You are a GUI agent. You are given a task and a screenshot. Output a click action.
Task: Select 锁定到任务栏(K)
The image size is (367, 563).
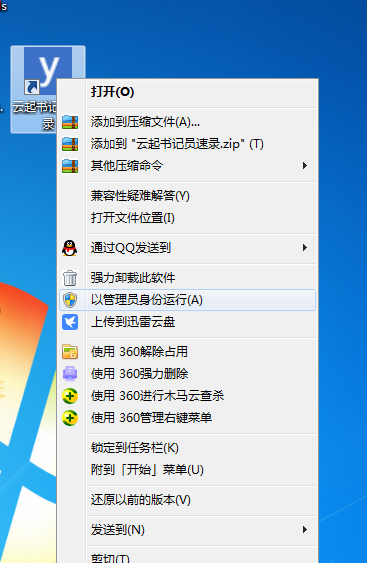click(187, 448)
